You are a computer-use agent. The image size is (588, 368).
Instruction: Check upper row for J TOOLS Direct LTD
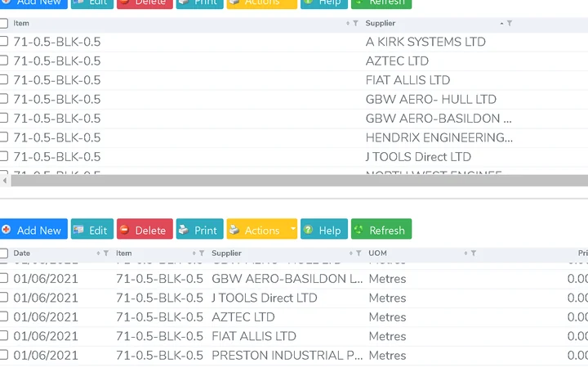pyautogui.click(x=4, y=156)
